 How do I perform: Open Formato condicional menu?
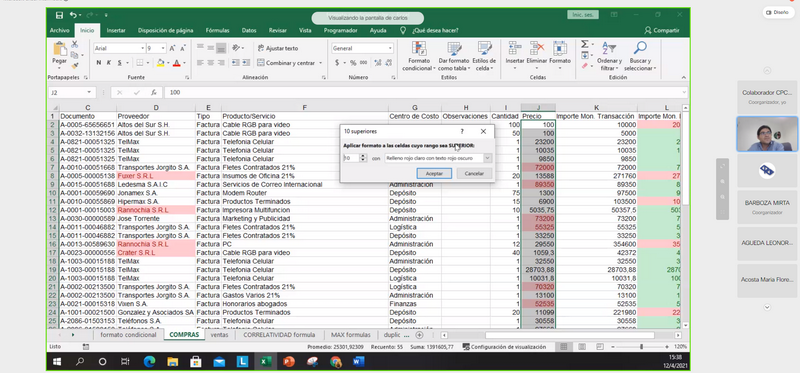(419, 57)
